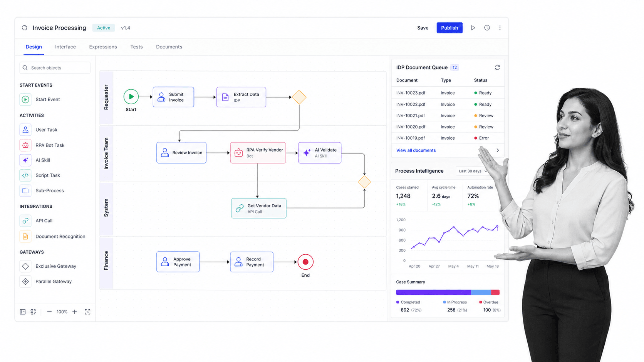Open the INV-10023.pdf row

[x=448, y=93]
